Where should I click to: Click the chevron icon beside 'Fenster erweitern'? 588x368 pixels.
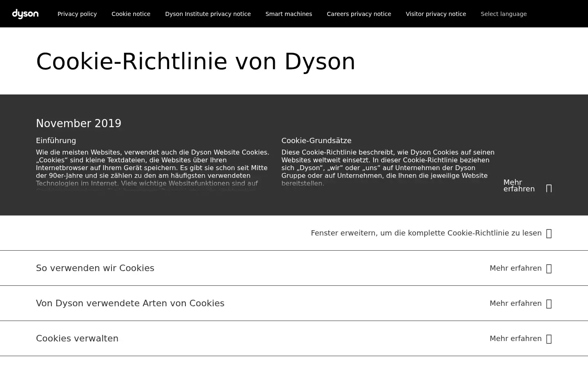tap(549, 233)
